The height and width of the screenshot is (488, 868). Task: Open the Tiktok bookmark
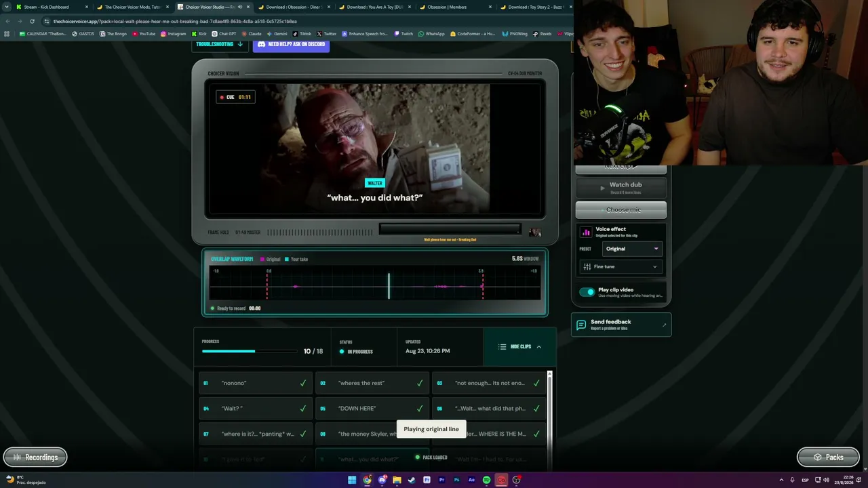pos(302,34)
